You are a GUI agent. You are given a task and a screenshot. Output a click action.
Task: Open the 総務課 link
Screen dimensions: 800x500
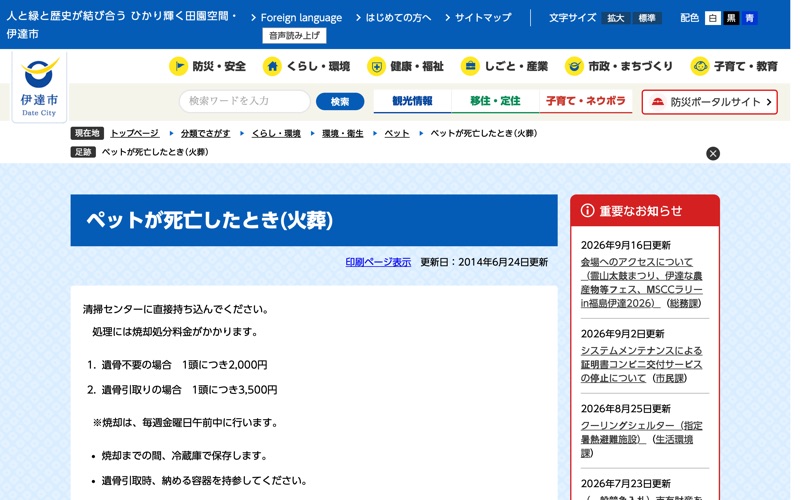tap(684, 303)
